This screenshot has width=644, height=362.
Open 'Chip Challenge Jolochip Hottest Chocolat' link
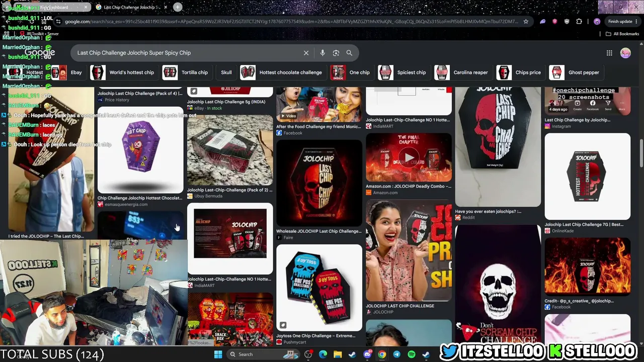click(x=140, y=198)
